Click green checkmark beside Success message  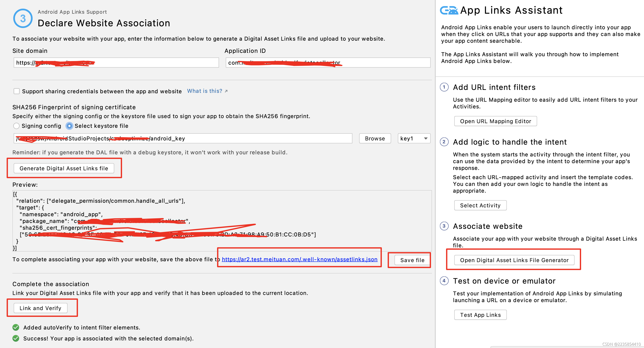coord(16,338)
